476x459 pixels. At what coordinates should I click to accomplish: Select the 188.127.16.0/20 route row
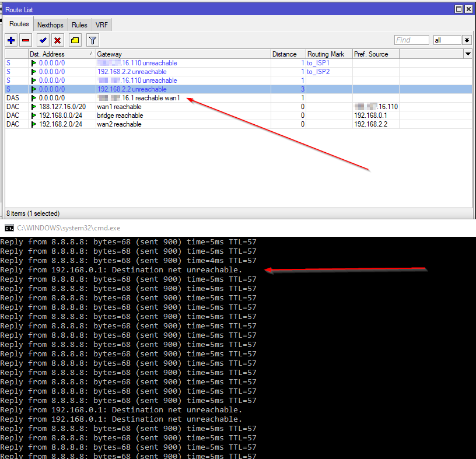point(239,107)
